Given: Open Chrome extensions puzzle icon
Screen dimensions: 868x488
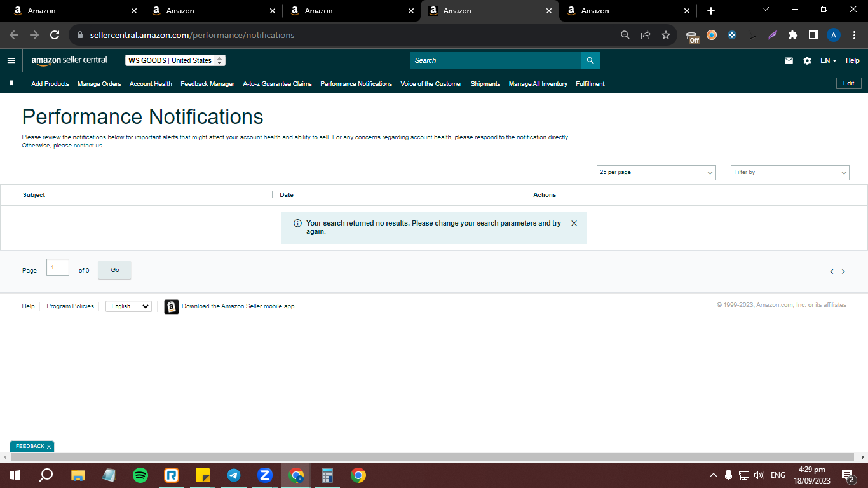Looking at the screenshot, I should click(x=793, y=35).
